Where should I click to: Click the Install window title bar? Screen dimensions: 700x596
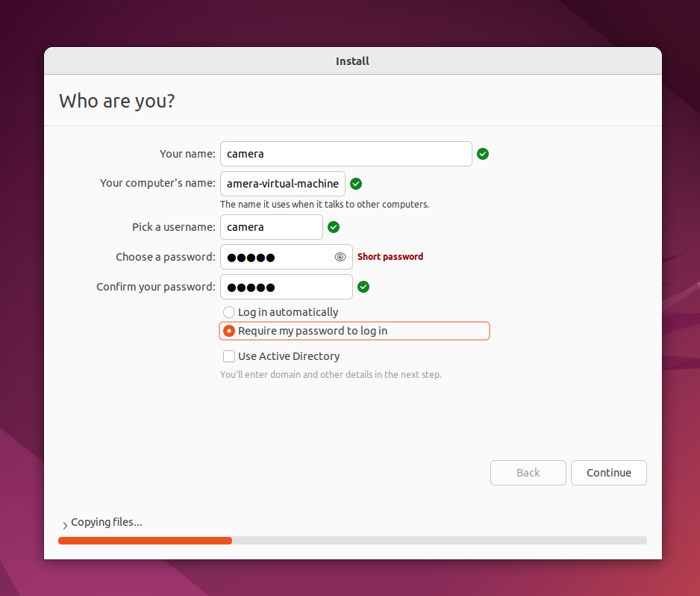[352, 61]
